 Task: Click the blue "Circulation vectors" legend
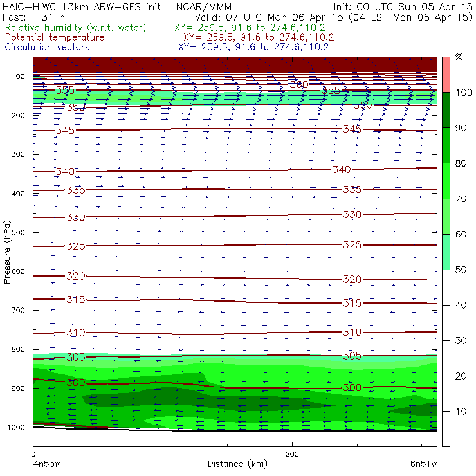[48, 47]
